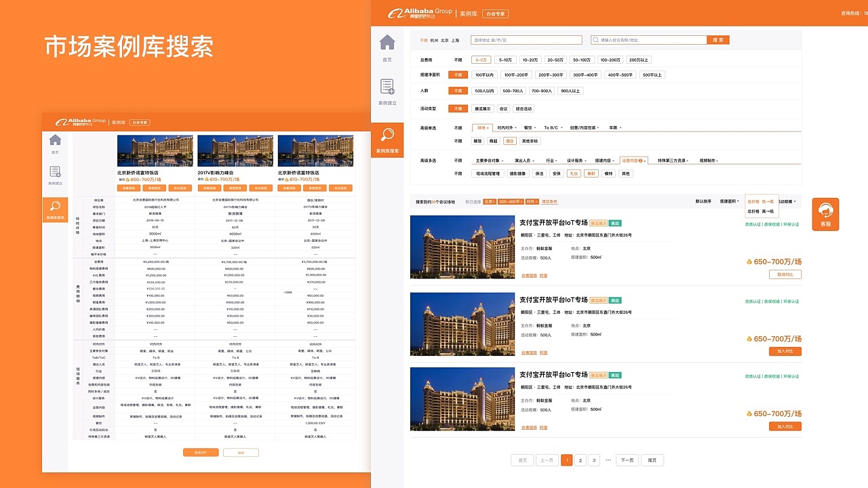The height and width of the screenshot is (488, 868).
Task: Click the search icon in the comparison window sidebar
Action: point(56,206)
